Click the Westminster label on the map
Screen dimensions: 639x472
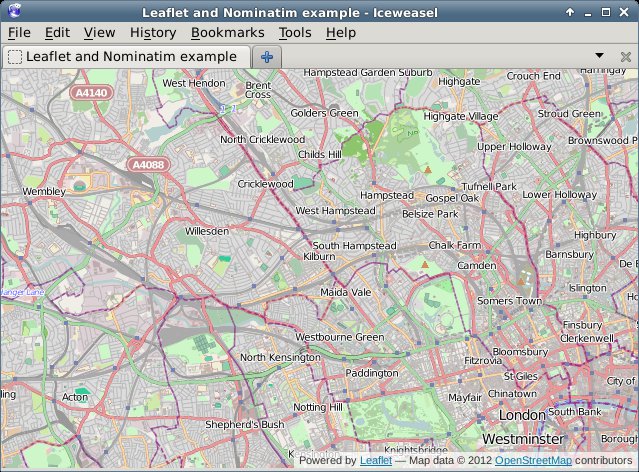(520, 439)
